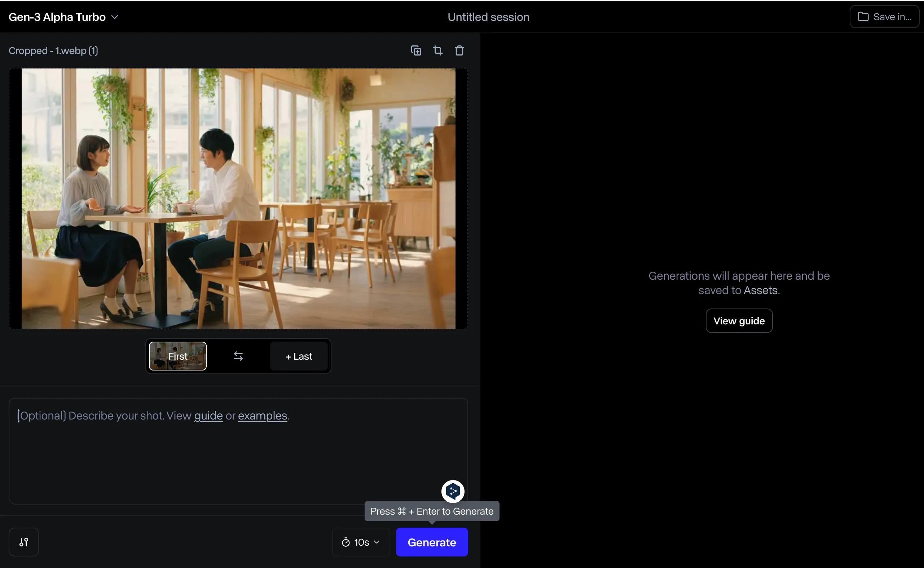Open the guide link in prompt box

(x=208, y=416)
